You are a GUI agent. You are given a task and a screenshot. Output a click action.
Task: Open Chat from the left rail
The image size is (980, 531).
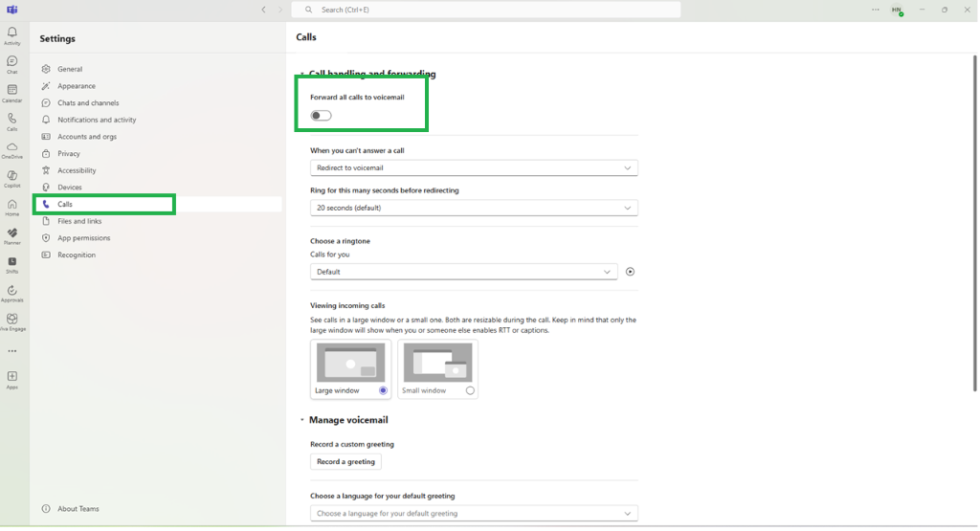pos(11,65)
